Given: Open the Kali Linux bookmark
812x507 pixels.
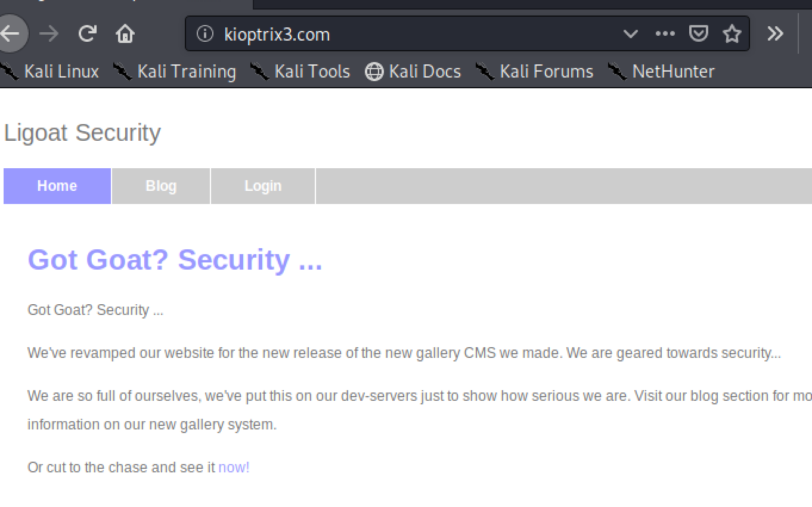Looking at the screenshot, I should pyautogui.click(x=50, y=72).
